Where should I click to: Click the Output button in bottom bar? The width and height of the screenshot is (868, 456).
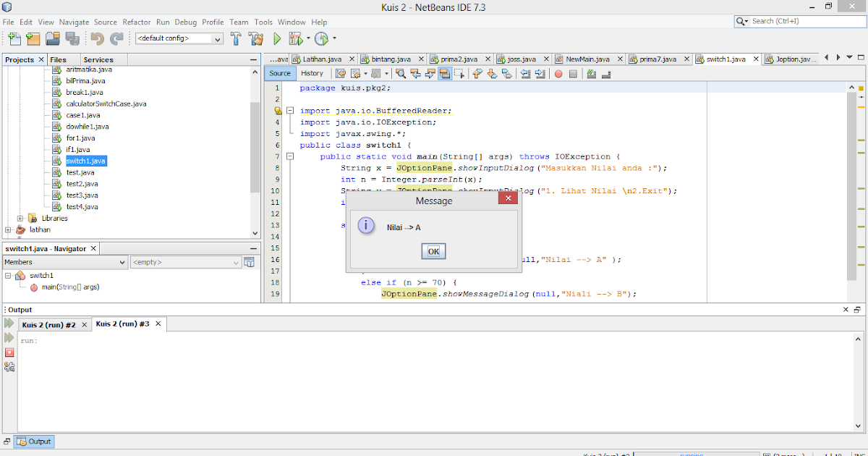coord(35,442)
